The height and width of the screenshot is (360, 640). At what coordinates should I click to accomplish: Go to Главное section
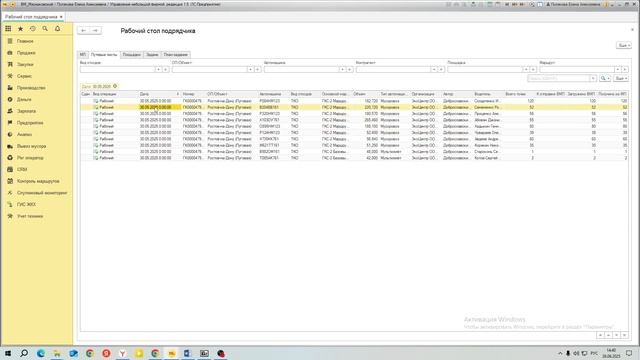coord(25,41)
